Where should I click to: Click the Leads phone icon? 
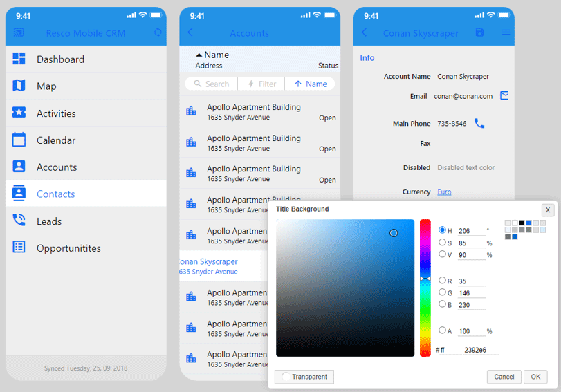click(x=19, y=221)
